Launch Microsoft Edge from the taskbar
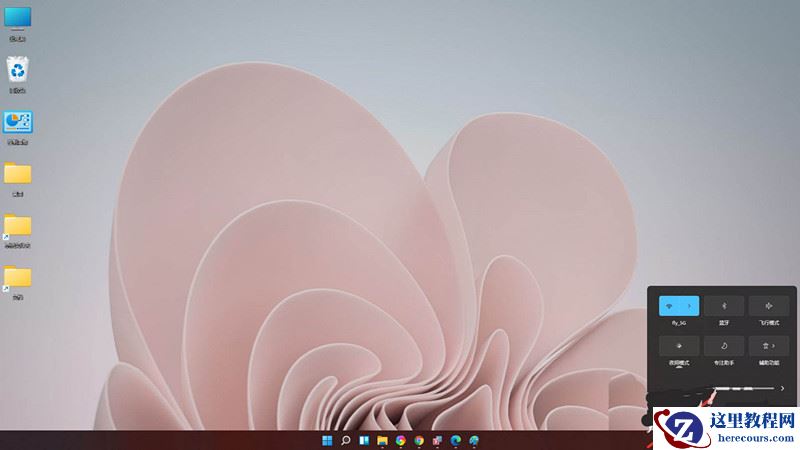This screenshot has height=450, width=800. [x=456, y=440]
